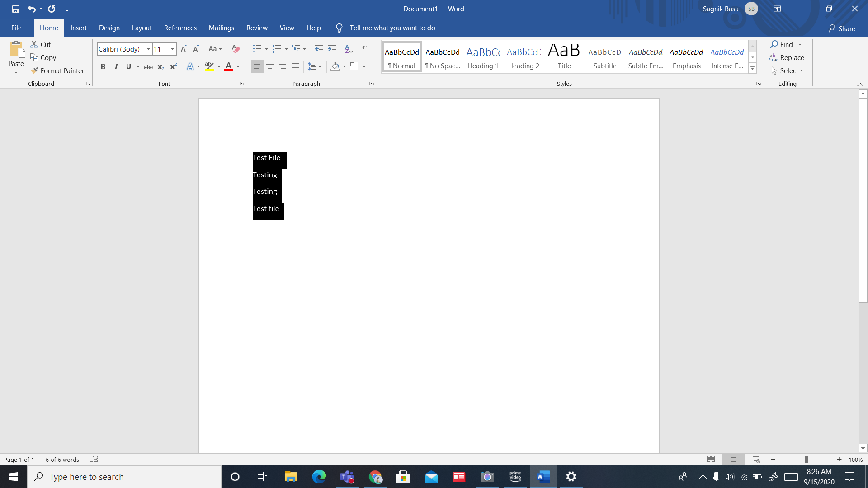Click the Word Count in status bar
This screenshot has height=488, width=868.
[x=62, y=460]
